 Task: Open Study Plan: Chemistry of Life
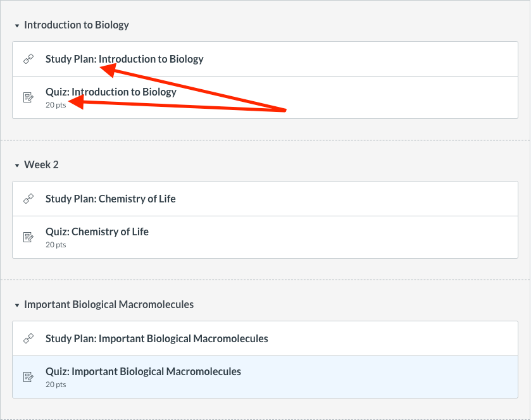click(110, 199)
